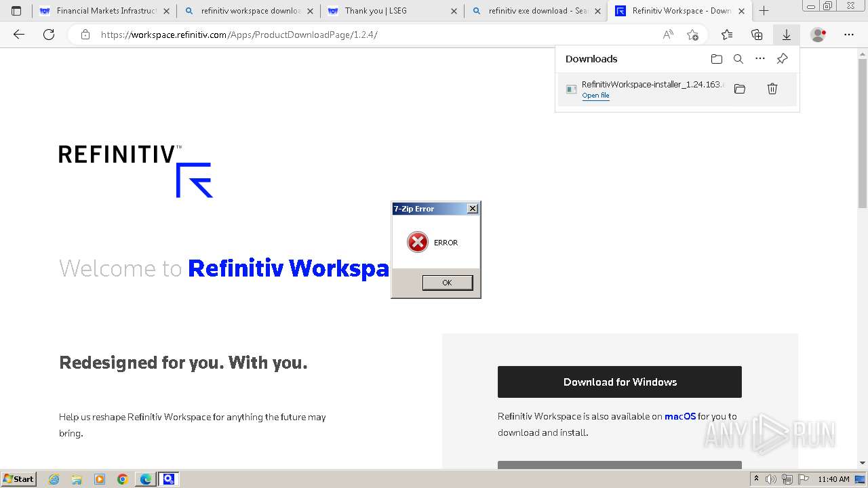Click the Download for Windows button
This screenshot has height=488, width=868.
coord(620,382)
